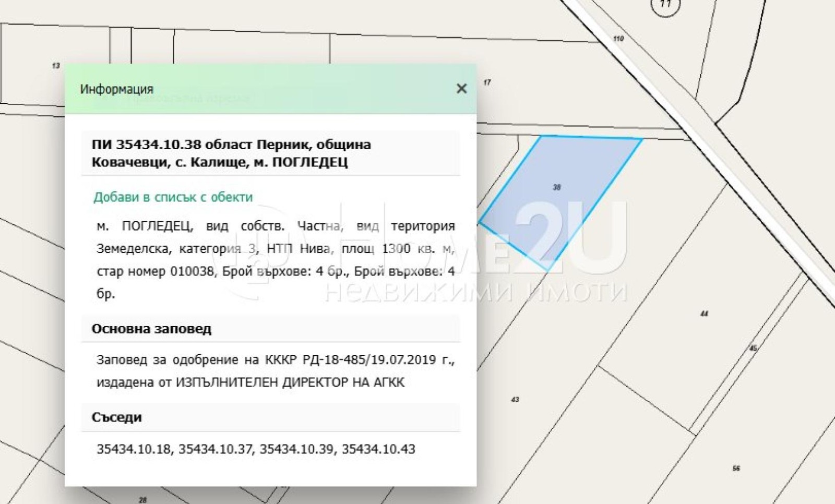Image resolution: width=835 pixels, height=504 pixels.
Task: Click 'Добави в списък с обекти' link
Action: click(x=173, y=197)
